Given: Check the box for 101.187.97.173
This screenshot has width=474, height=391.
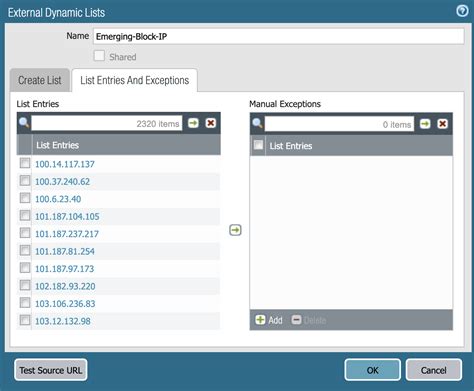Looking at the screenshot, I should tap(25, 268).
